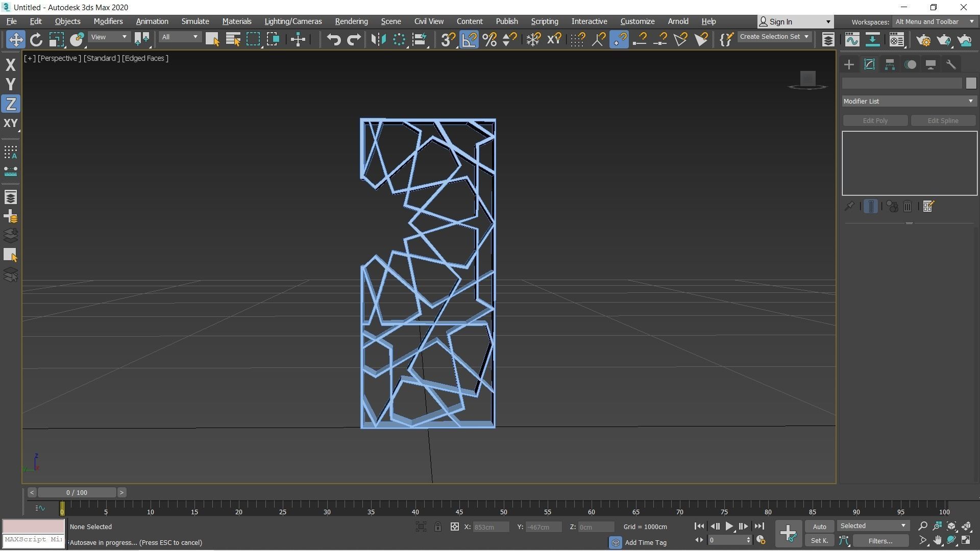The width and height of the screenshot is (980, 551).
Task: Enable Auto key mode
Action: pyautogui.click(x=819, y=527)
